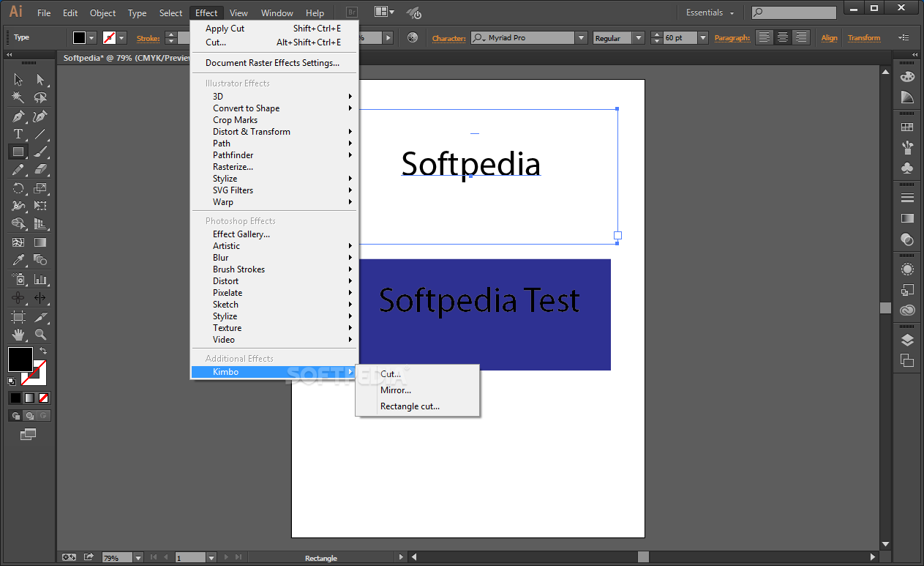
Task: Swap fill and stroke colors arrow
Action: pos(43,351)
